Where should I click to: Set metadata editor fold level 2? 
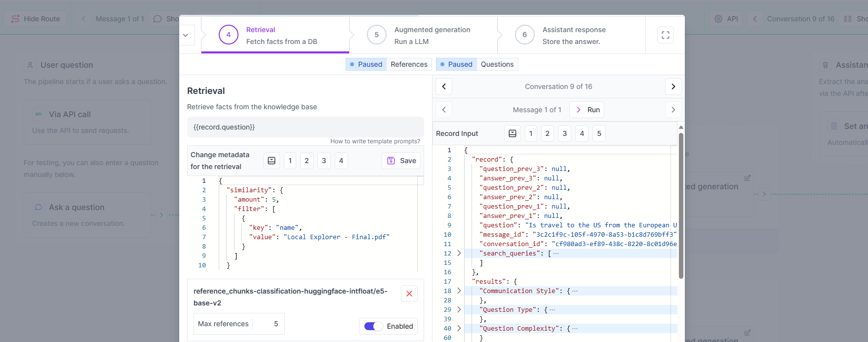307,161
